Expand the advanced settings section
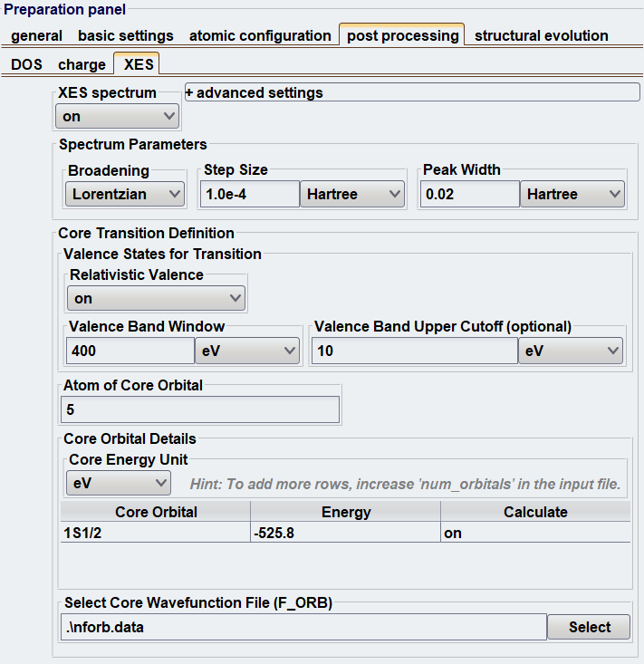The width and height of the screenshot is (644, 664). tap(412, 92)
